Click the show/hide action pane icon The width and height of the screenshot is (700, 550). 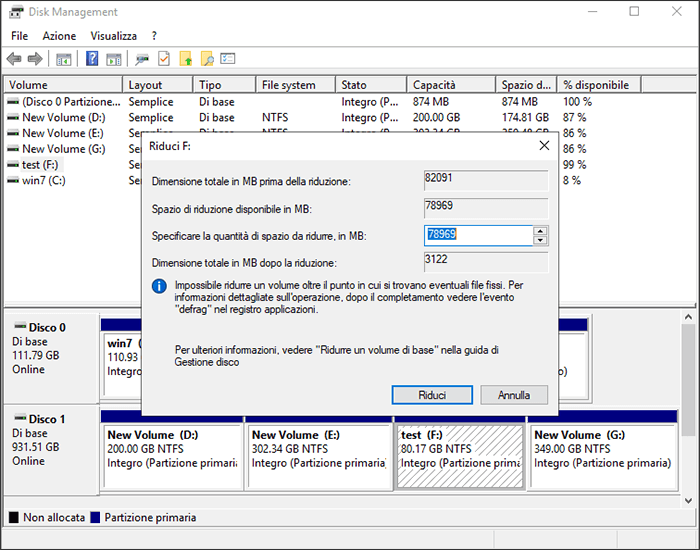[113, 59]
